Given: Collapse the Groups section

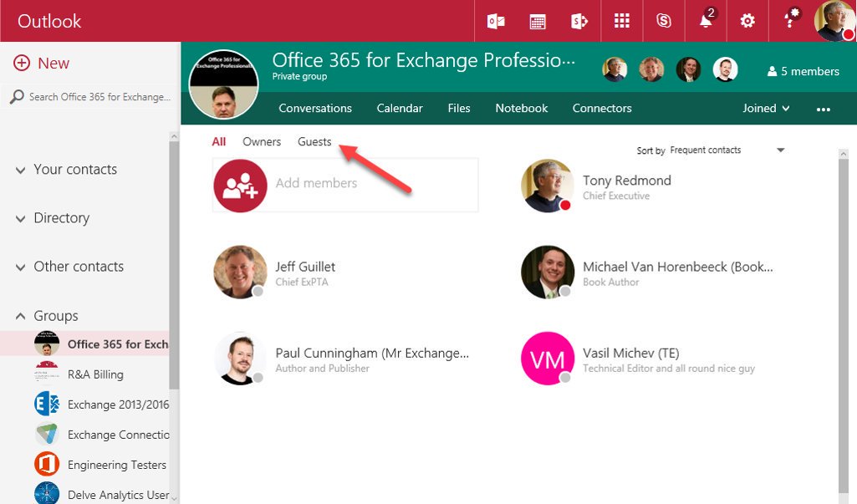Looking at the screenshot, I should [20, 316].
